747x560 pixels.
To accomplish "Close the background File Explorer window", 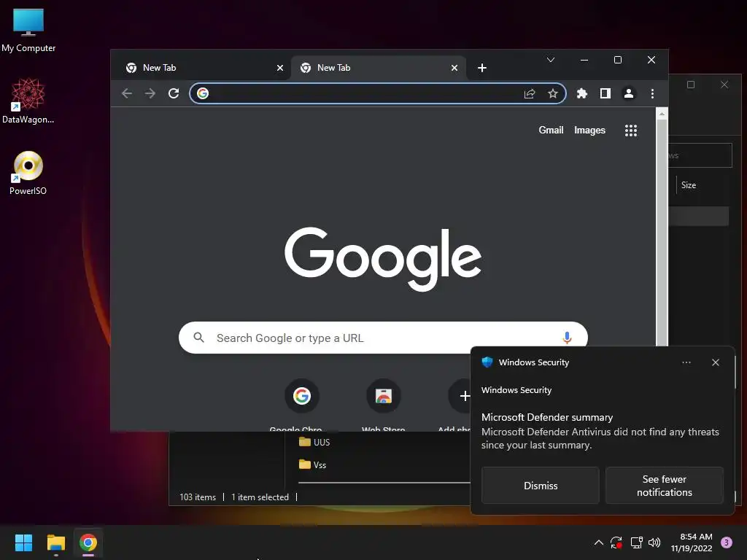I will coord(724,85).
